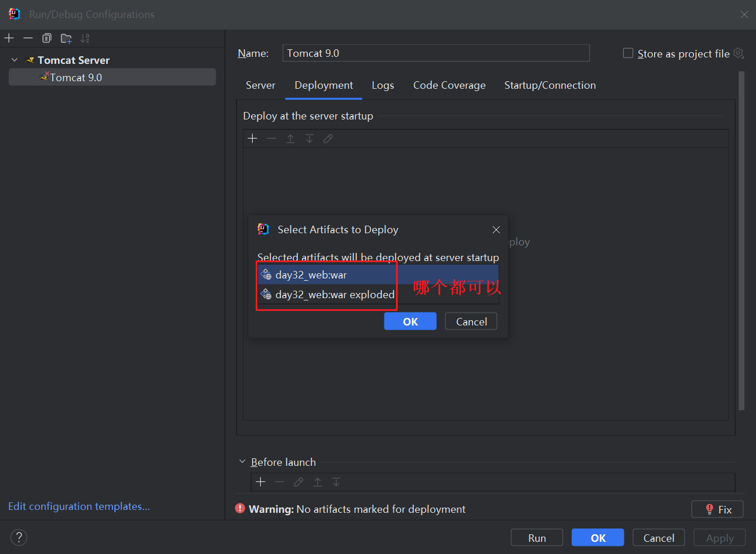Focus the Name input field

[x=436, y=53]
